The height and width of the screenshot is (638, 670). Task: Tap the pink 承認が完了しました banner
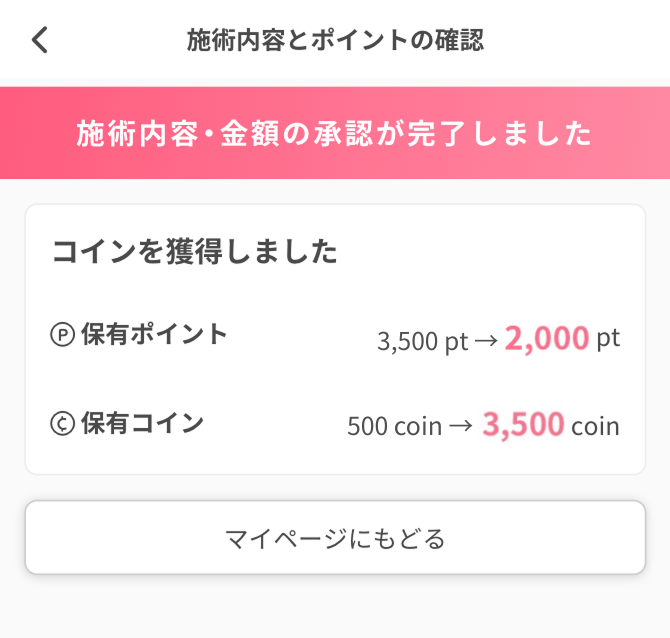tap(335, 133)
